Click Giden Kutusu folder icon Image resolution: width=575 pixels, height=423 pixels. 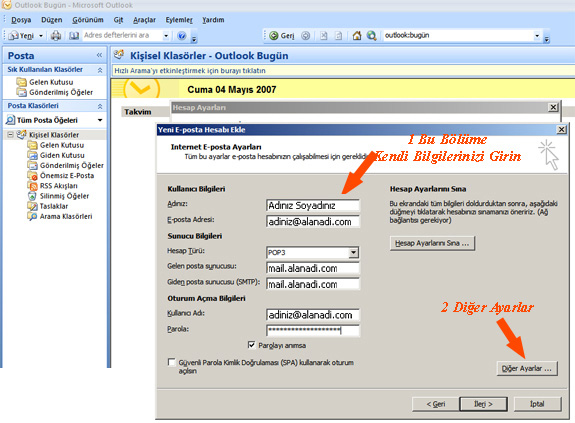click(x=32, y=155)
